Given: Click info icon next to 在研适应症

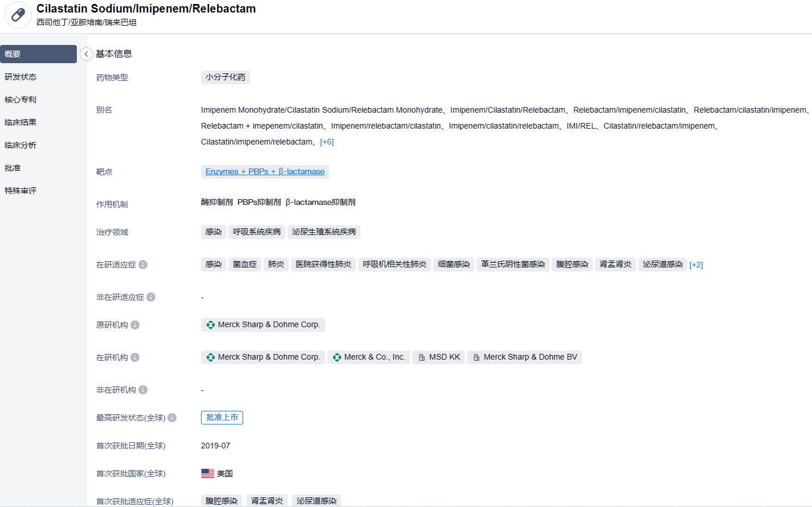Looking at the screenshot, I should (x=143, y=265).
